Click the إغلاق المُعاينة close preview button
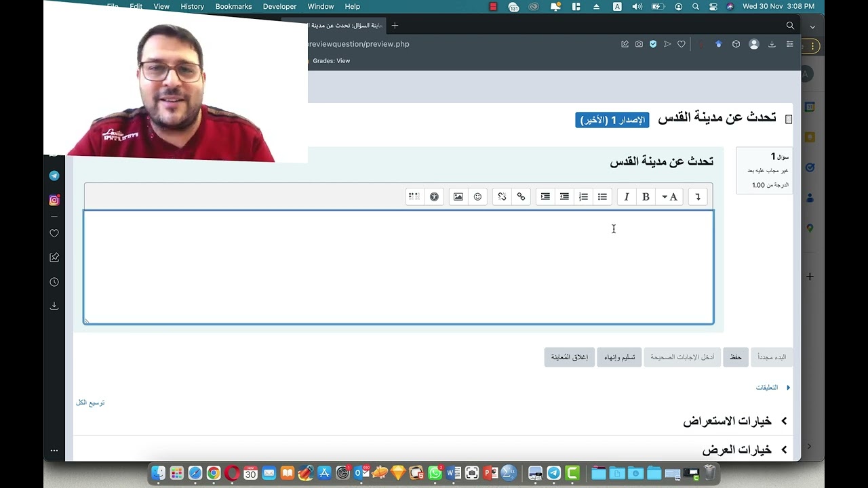 tap(570, 357)
